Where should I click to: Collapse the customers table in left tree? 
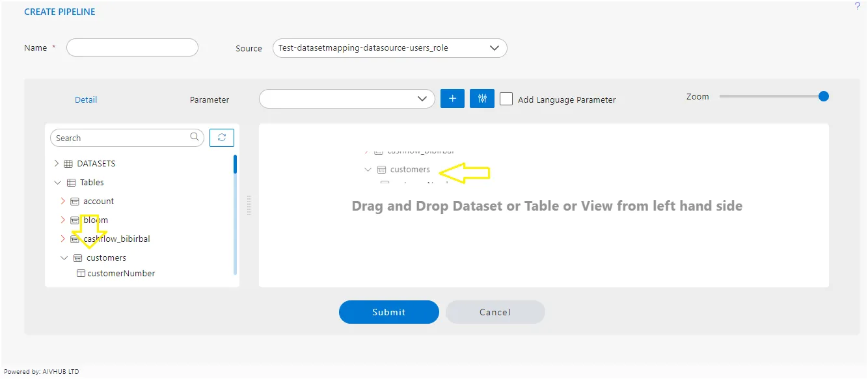[64, 258]
